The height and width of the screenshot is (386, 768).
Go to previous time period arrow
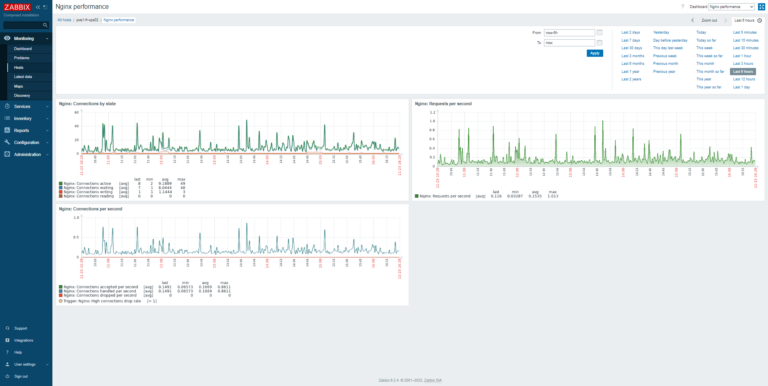pos(693,21)
